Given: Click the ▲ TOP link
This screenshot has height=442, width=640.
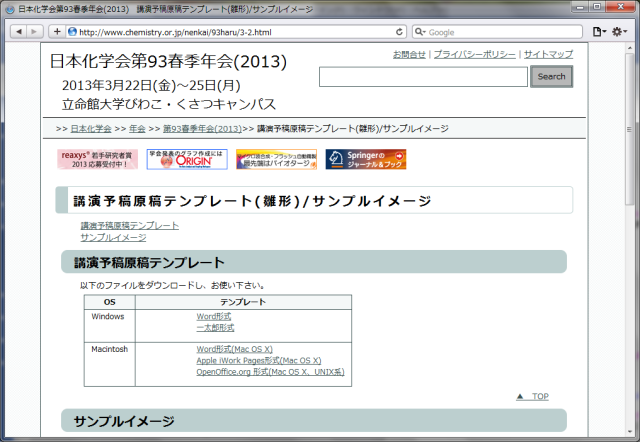Looking at the screenshot, I should (x=532, y=396).
